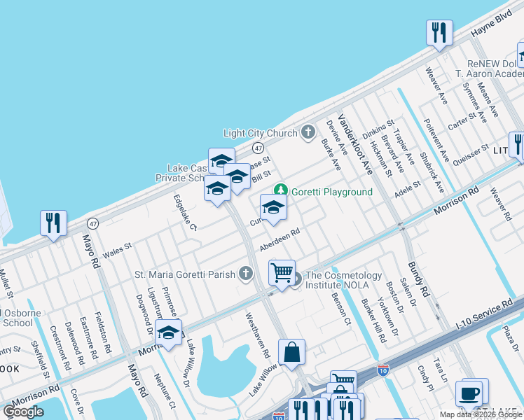The width and height of the screenshot is (524, 420).
Task: Click the coffee cup cafe marker
Action: coord(469,394)
